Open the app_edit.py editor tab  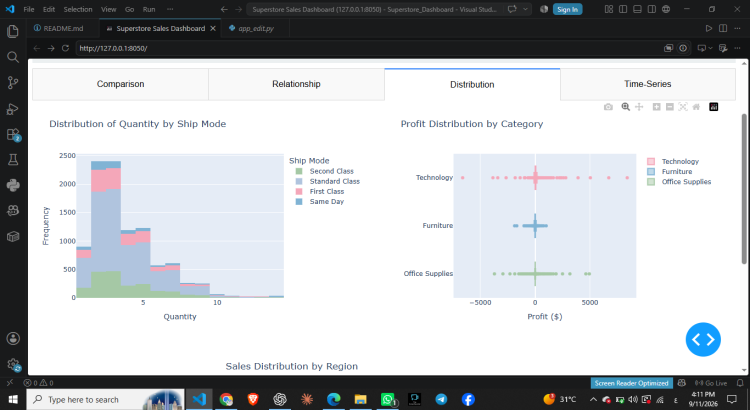[255, 28]
